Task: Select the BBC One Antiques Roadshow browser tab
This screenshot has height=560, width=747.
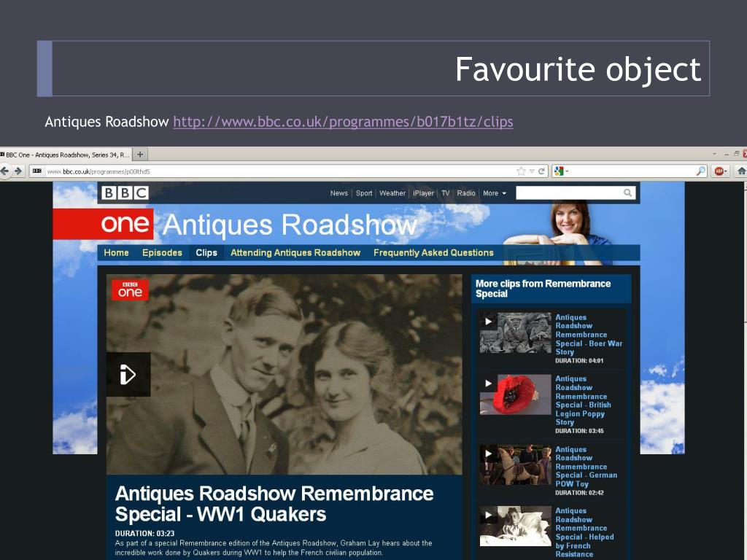Action: 65,155
